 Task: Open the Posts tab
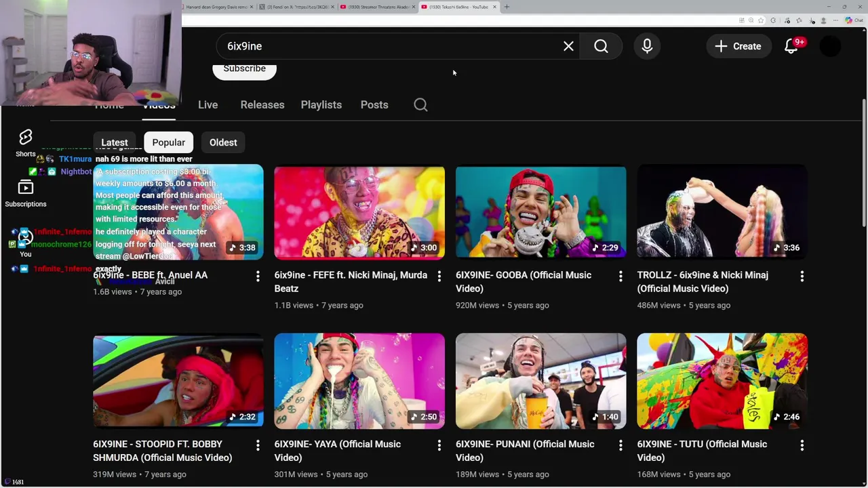[374, 105]
